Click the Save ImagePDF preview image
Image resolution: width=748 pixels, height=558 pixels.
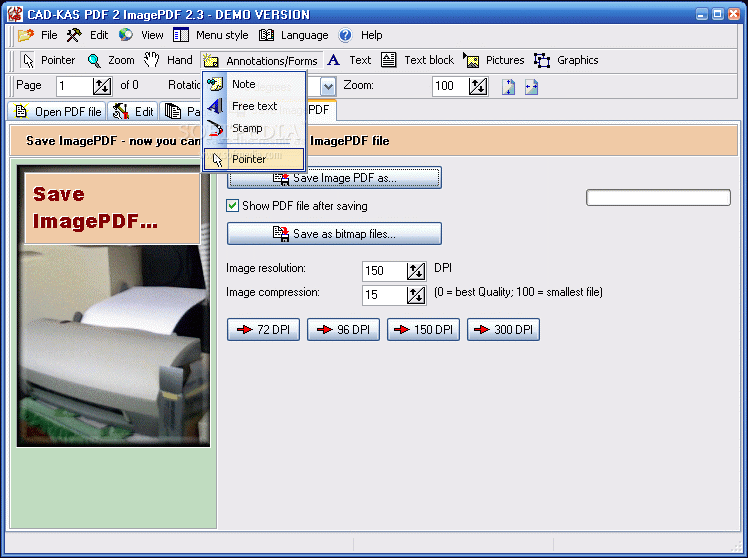(114, 306)
